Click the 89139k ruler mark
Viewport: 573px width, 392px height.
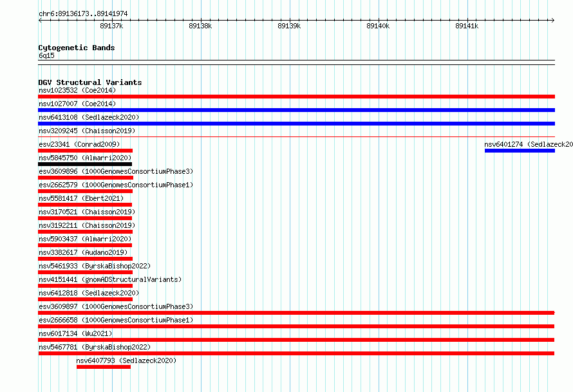coord(289,26)
